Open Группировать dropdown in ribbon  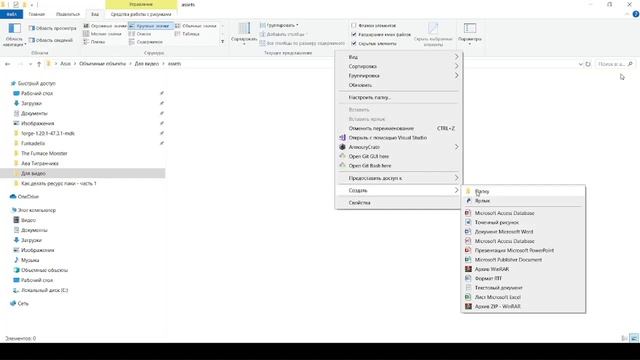(279, 25)
